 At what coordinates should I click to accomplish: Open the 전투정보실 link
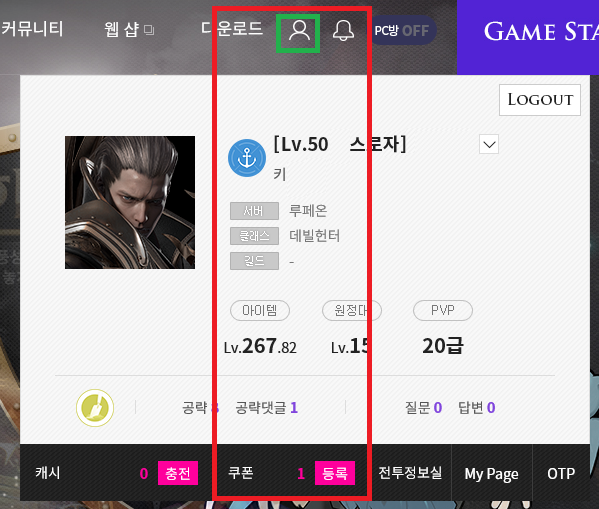[410, 473]
